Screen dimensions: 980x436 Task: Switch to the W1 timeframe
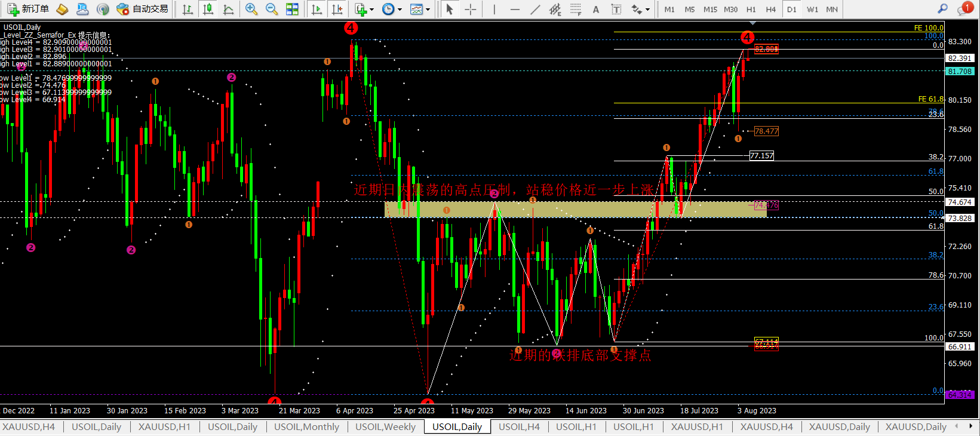[x=812, y=10]
